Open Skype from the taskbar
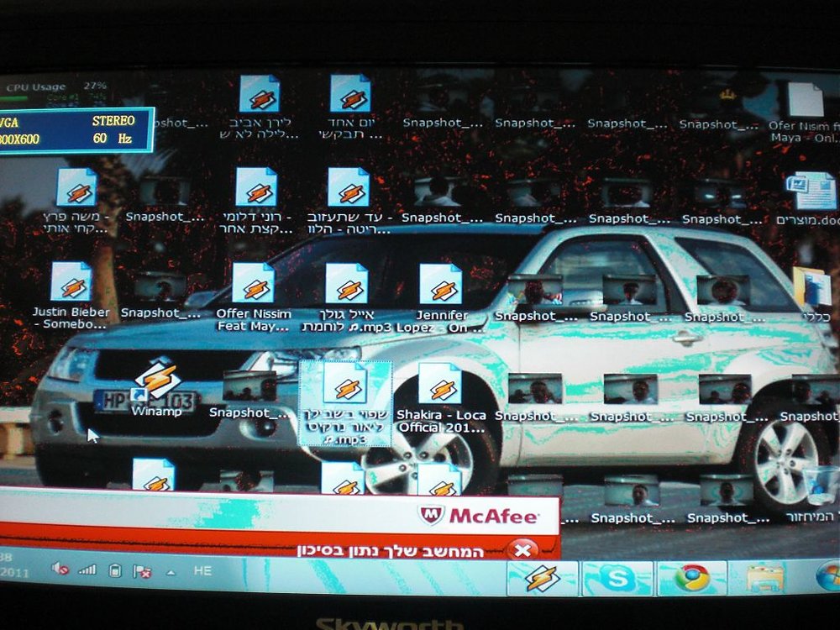The image size is (840, 630). [617, 579]
